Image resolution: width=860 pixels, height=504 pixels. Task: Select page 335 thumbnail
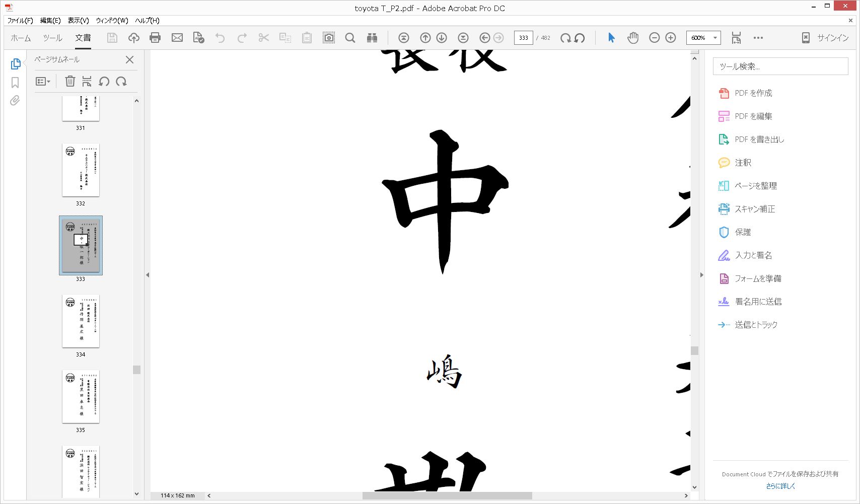pyautogui.click(x=81, y=397)
